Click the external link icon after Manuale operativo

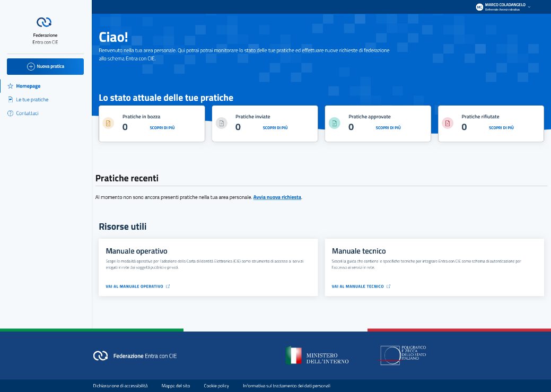(168, 286)
